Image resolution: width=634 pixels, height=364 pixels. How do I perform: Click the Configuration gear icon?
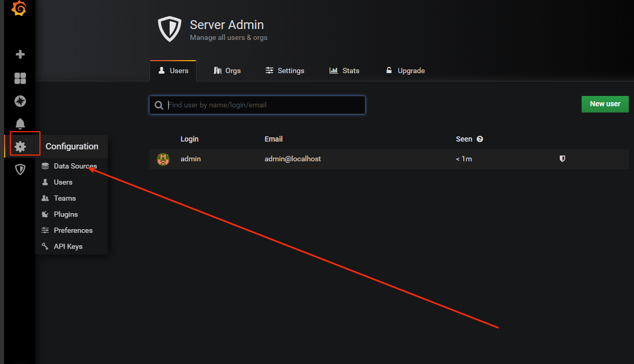pos(20,147)
